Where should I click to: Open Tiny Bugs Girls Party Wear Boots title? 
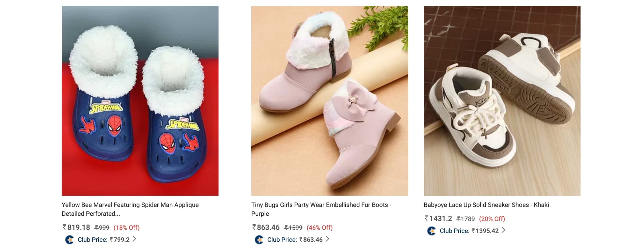coord(321,209)
